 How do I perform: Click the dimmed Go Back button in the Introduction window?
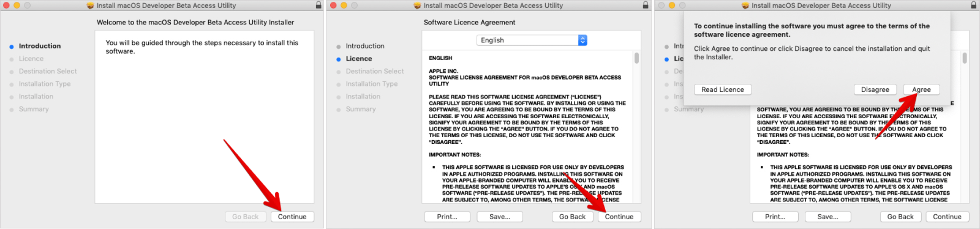(x=246, y=217)
